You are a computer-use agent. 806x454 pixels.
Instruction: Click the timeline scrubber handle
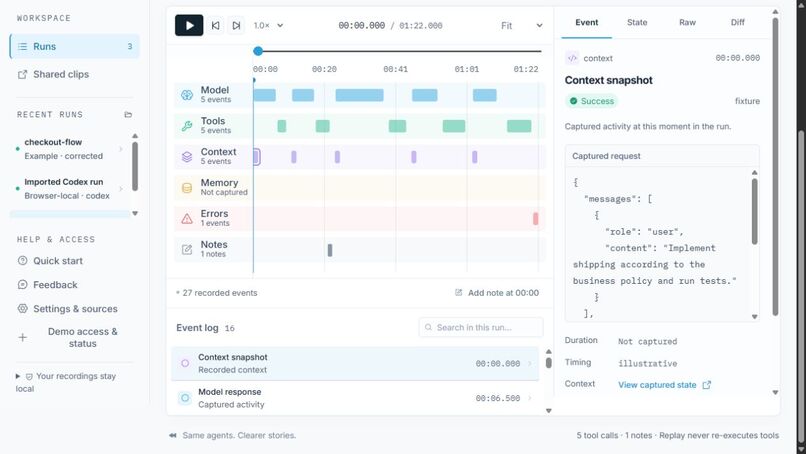point(258,51)
